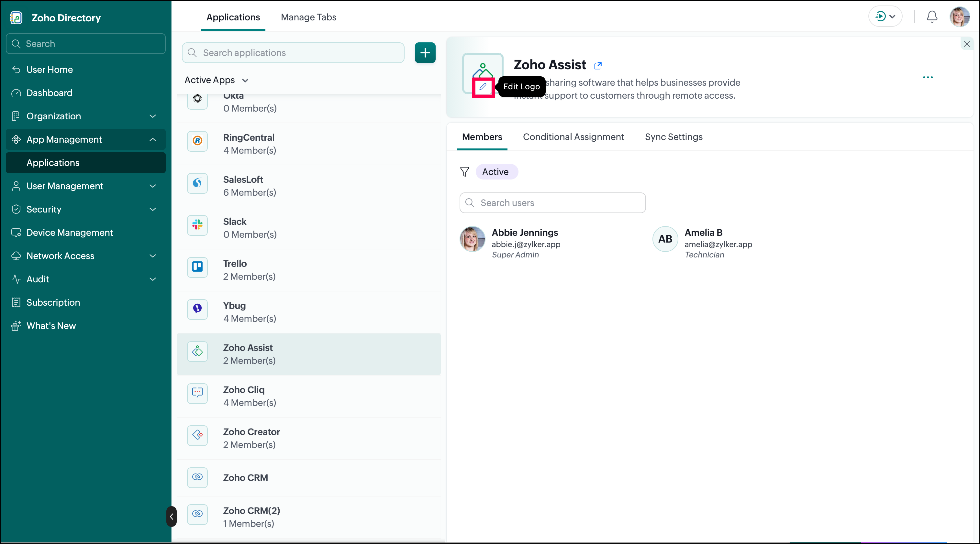This screenshot has width=980, height=544.
Task: Expand the Active Apps dropdown
Action: (x=216, y=80)
